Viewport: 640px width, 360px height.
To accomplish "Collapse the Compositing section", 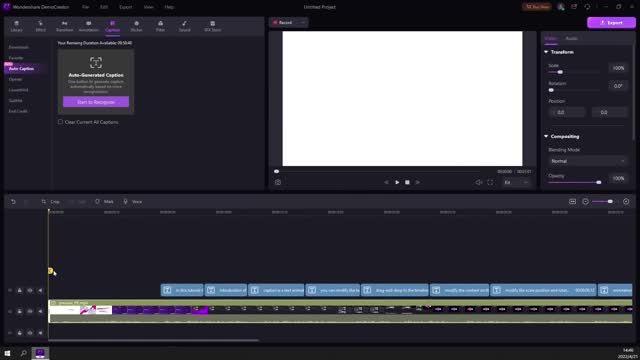I will [546, 136].
